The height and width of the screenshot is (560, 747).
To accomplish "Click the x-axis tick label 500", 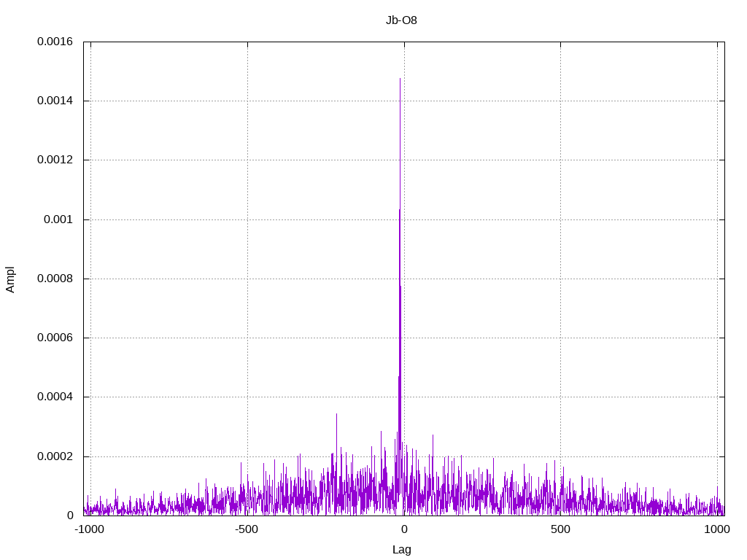I will tap(560, 529).
